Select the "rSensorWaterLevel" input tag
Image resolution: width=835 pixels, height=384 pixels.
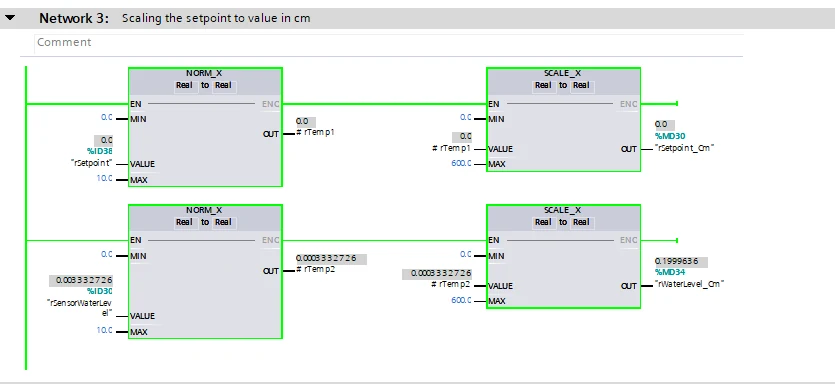pos(80,307)
